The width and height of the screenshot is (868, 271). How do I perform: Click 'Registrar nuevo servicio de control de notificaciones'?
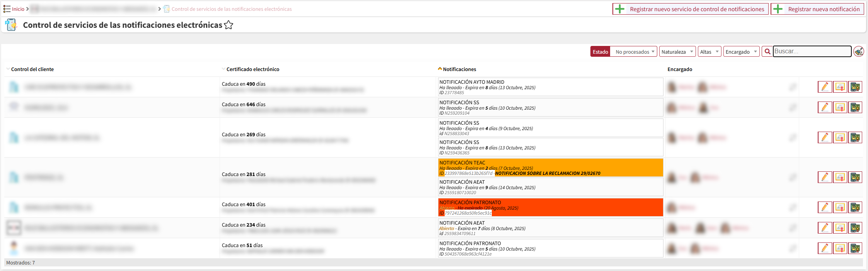[x=690, y=9]
